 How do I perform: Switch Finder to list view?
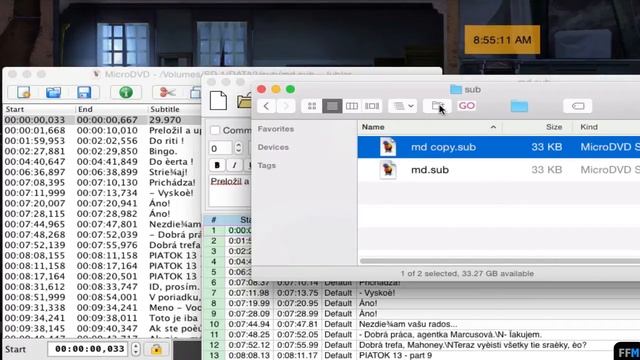(332, 106)
